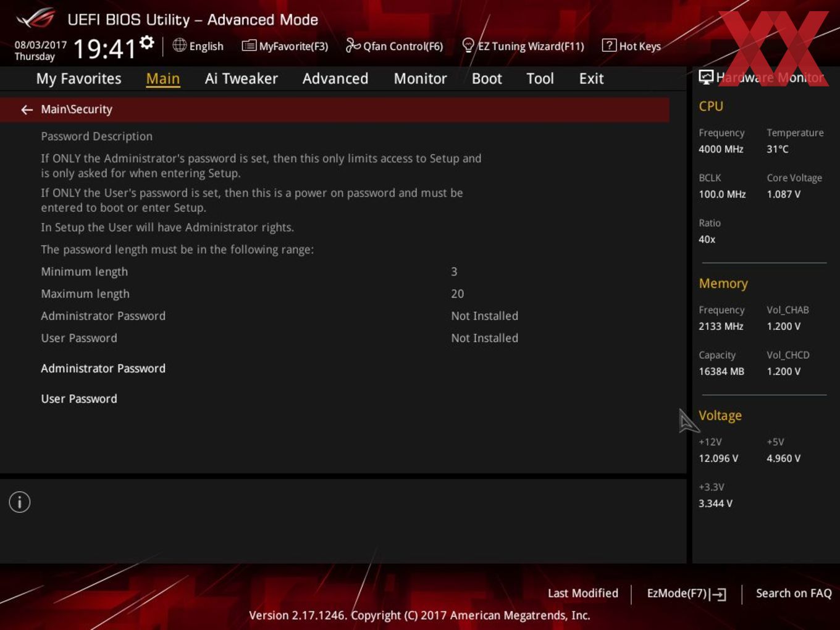Click the BCLK 100.0 MHz value
The image size is (840, 630).
point(722,195)
